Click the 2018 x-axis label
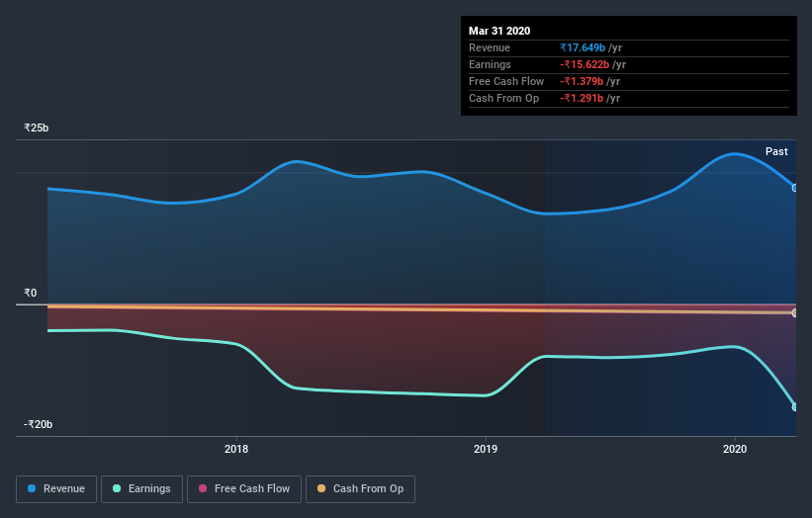The image size is (812, 518). [236, 449]
